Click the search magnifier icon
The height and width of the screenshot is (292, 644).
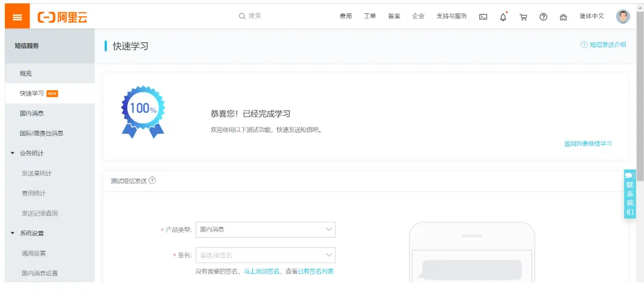242,16
